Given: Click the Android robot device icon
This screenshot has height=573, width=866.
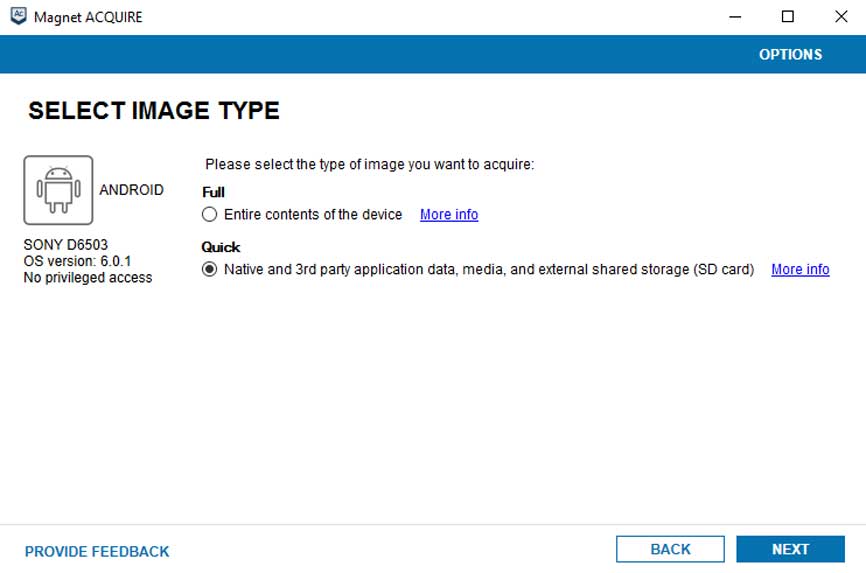Looking at the screenshot, I should pyautogui.click(x=58, y=190).
